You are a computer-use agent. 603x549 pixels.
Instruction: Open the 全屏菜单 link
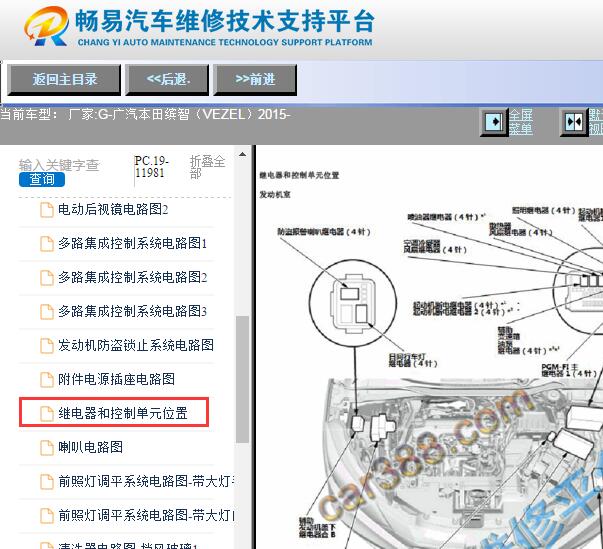(x=521, y=121)
